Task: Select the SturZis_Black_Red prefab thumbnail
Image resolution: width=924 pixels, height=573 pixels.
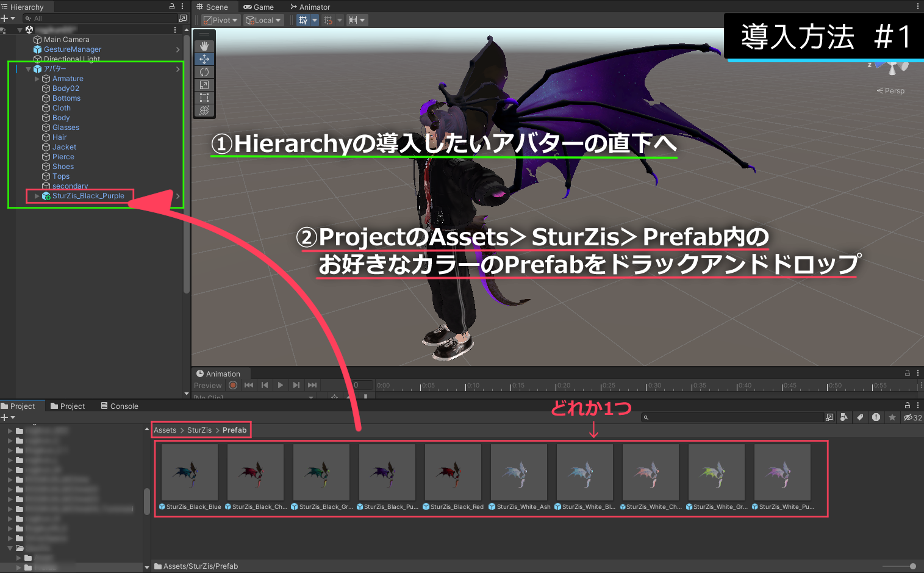Action: click(453, 472)
